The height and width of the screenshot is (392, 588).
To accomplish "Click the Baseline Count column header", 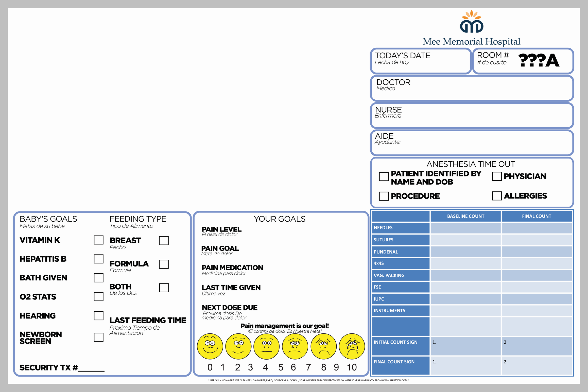I will pos(465,216).
